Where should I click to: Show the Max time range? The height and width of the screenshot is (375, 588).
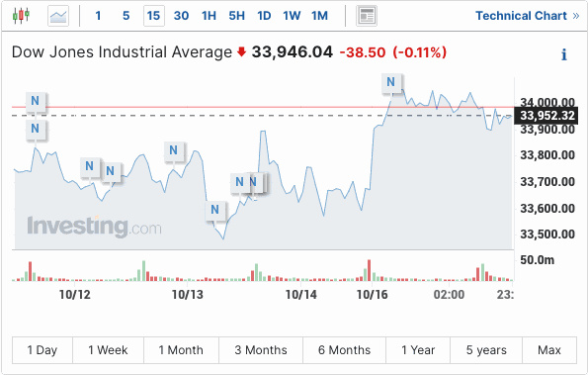(549, 350)
